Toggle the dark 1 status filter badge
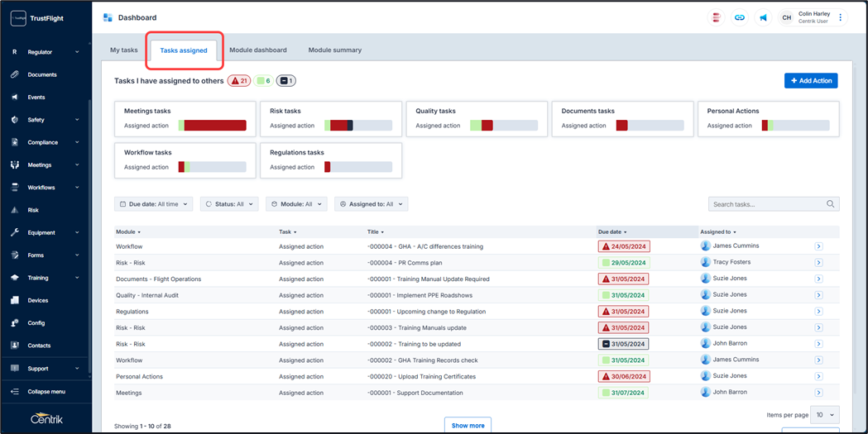 pyautogui.click(x=286, y=81)
